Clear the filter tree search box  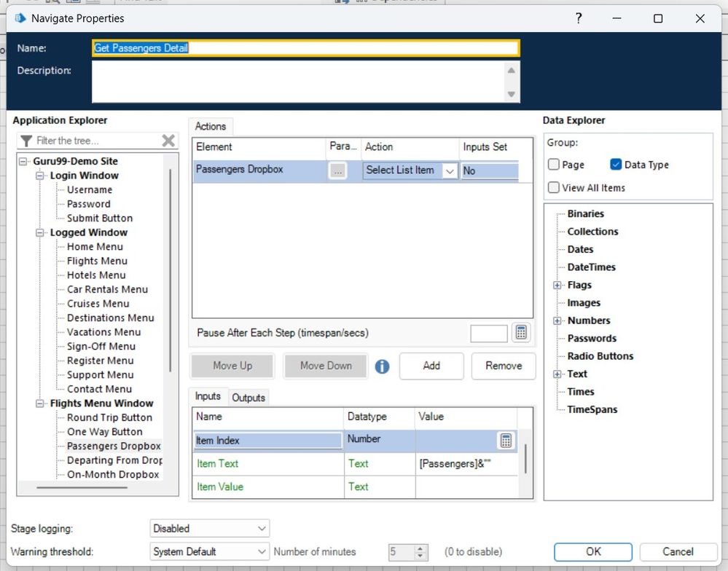[168, 141]
